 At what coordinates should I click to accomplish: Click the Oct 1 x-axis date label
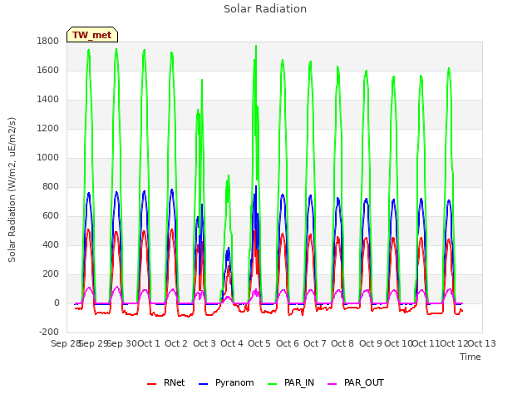149,343
